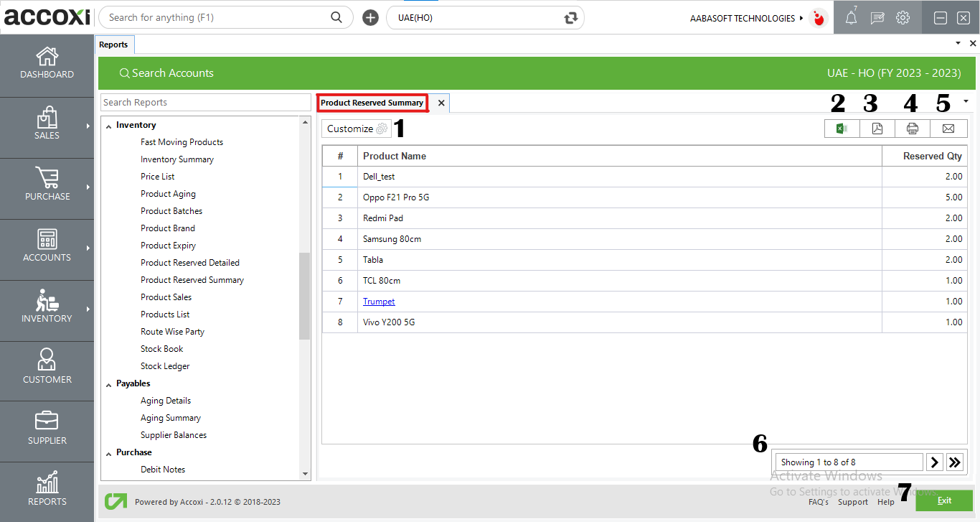Click the Exit button
This screenshot has height=522, width=980.
click(x=944, y=500)
